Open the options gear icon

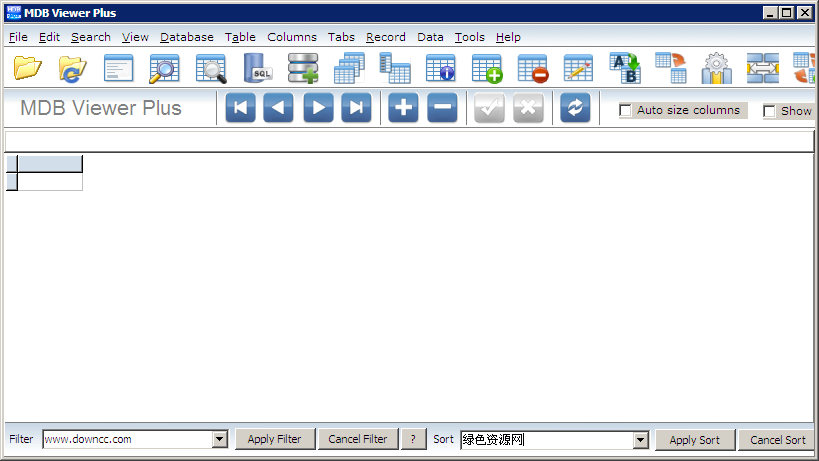717,68
